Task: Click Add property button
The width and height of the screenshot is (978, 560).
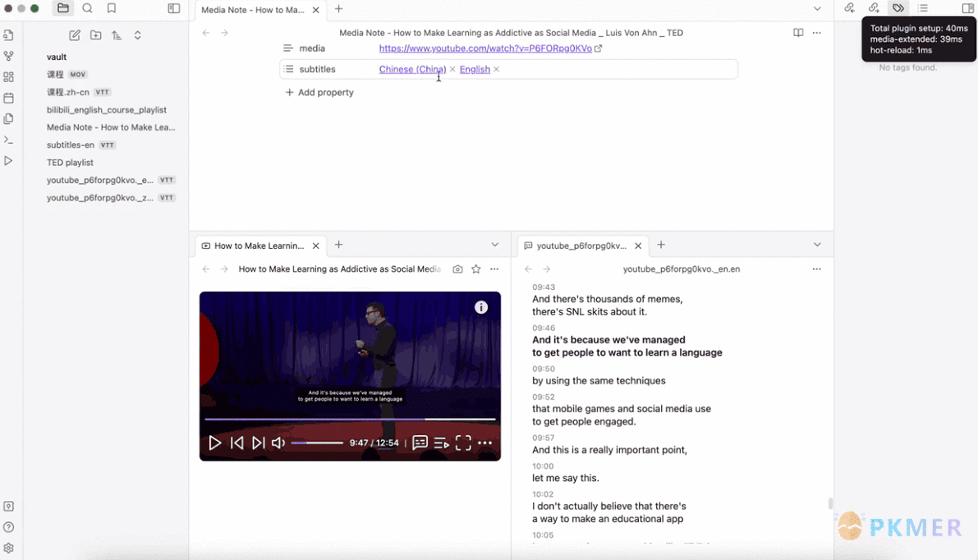Action: coord(319,92)
